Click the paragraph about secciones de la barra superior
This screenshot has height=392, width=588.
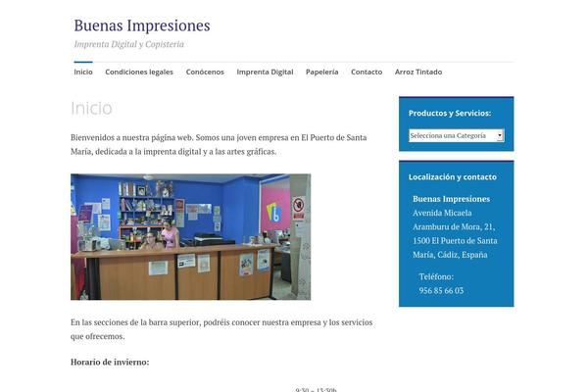pos(221,329)
